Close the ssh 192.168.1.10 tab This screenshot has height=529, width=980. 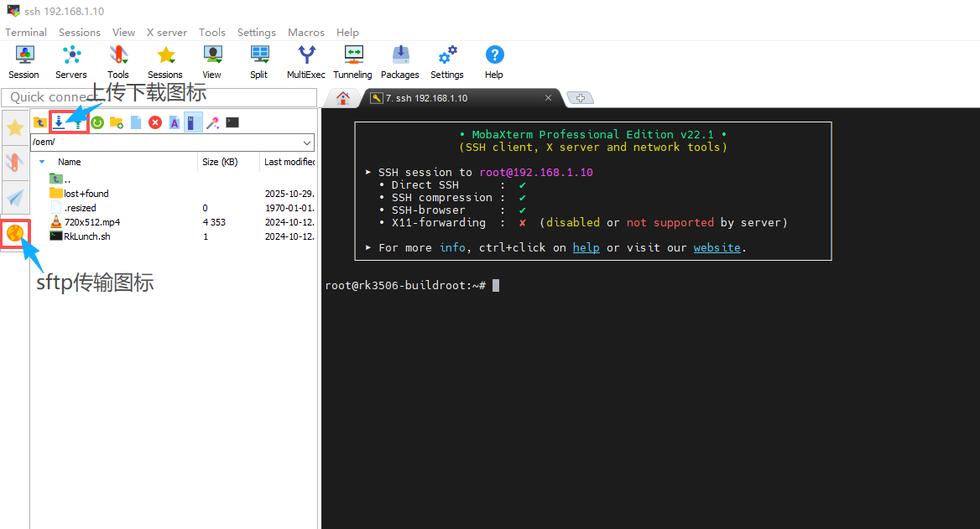coord(548,98)
